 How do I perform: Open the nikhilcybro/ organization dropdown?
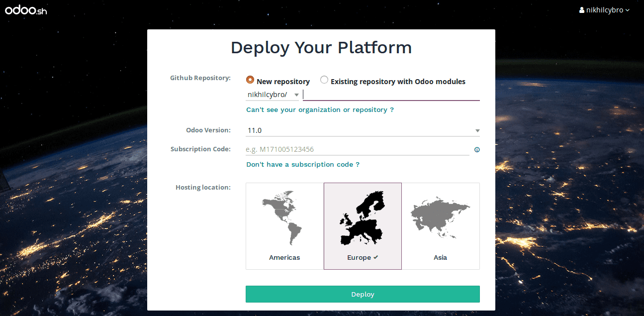[x=273, y=95]
